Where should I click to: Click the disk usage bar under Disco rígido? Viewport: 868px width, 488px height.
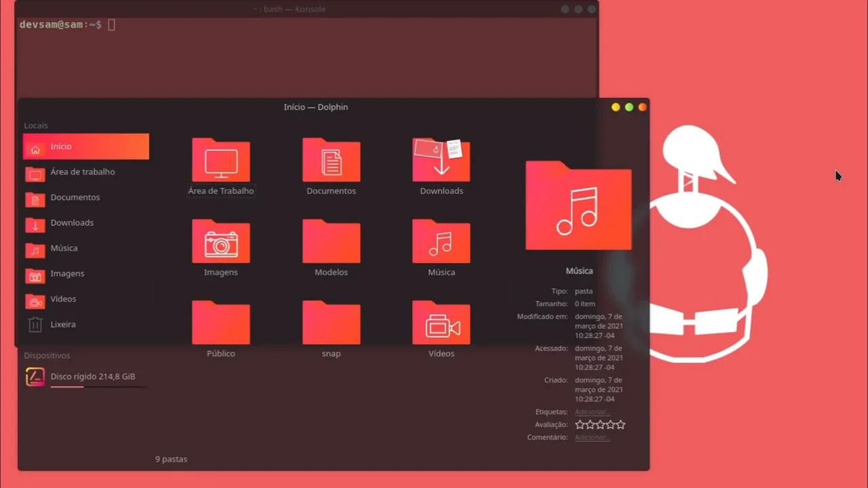(98, 387)
